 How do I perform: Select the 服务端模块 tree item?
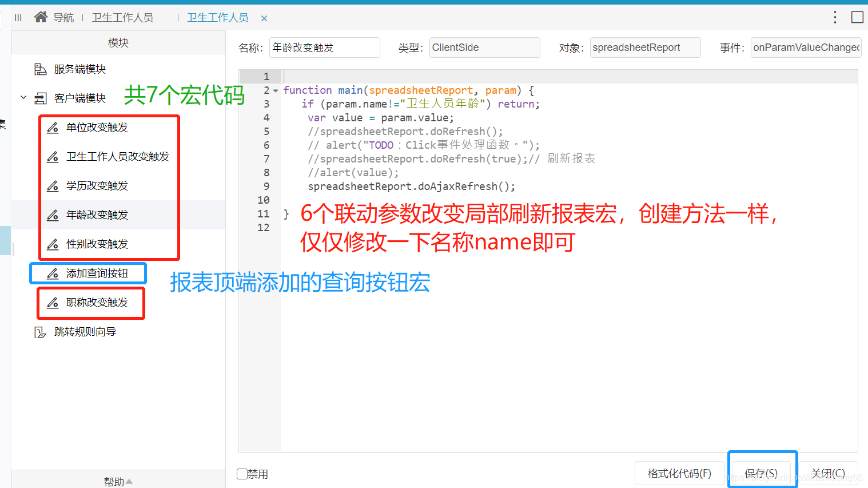(x=80, y=69)
